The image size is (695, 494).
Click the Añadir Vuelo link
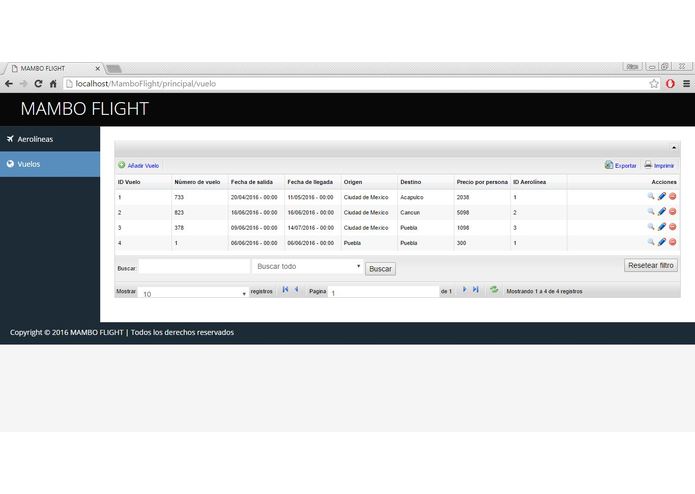pyautogui.click(x=143, y=166)
